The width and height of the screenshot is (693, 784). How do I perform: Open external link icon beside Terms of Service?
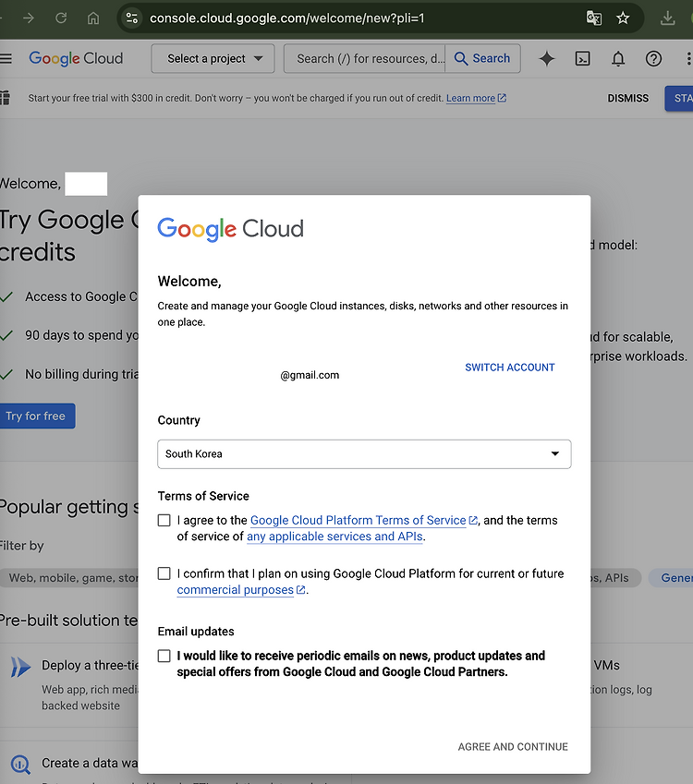coord(473,521)
